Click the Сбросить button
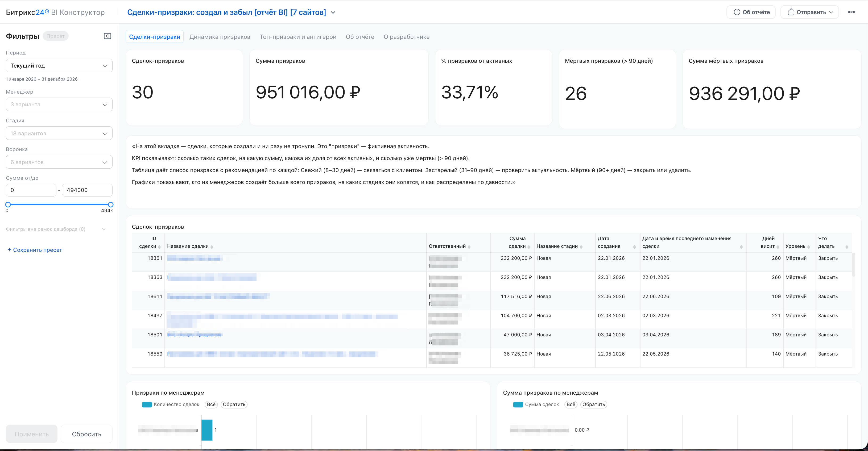This screenshot has height=451, width=868. 86,434
